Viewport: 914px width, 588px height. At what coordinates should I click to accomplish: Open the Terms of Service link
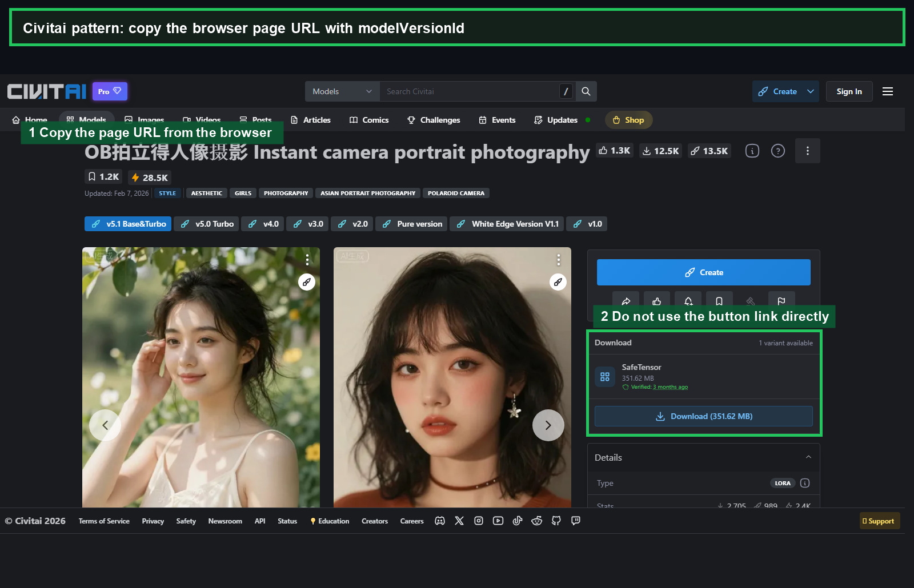(104, 521)
